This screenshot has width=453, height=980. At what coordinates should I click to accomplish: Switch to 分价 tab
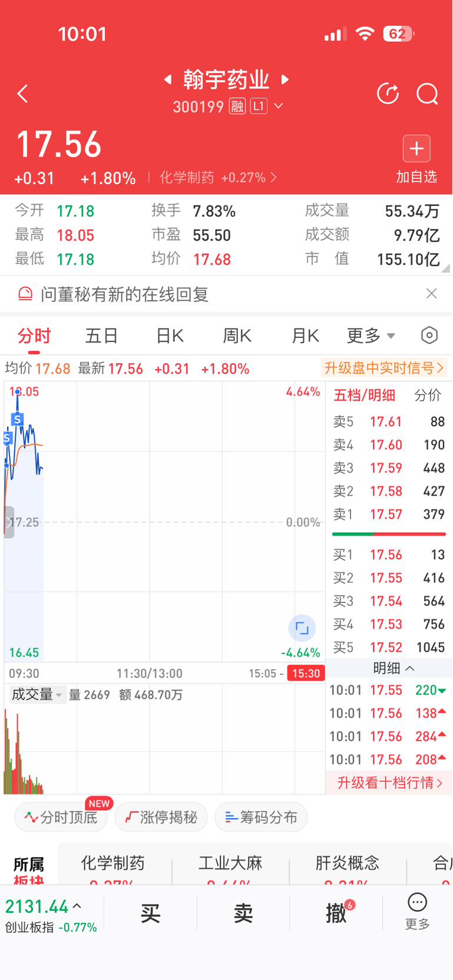(x=428, y=396)
